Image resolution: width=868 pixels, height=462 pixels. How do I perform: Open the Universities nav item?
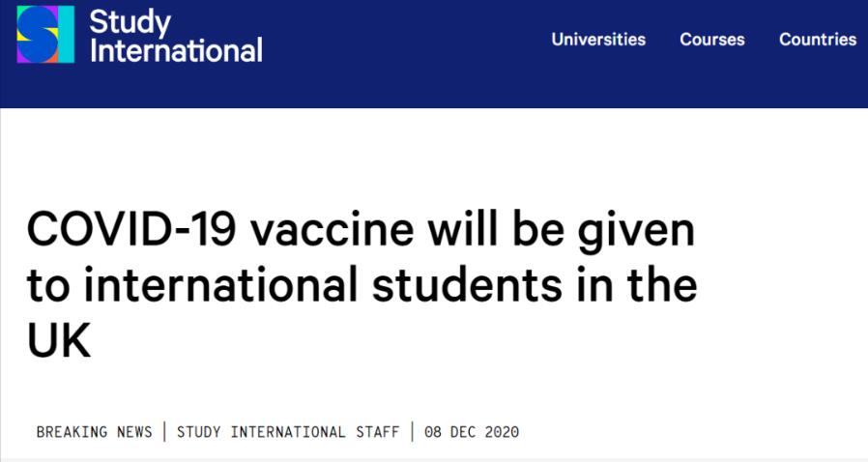(598, 40)
